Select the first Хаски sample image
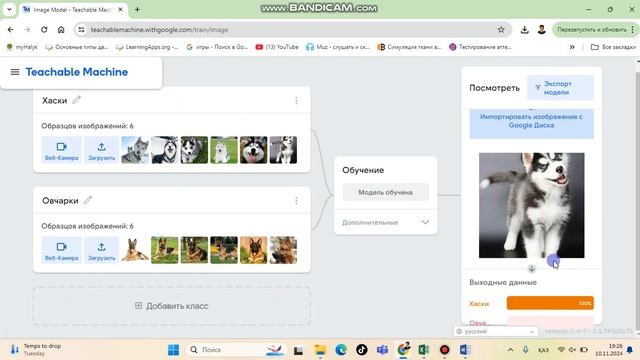This screenshot has height=360, width=640. (x=135, y=150)
